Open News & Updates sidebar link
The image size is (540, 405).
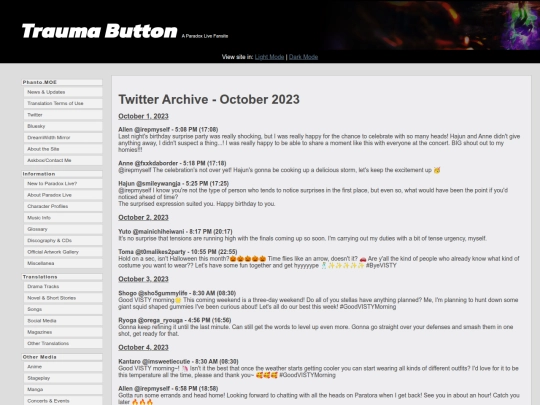[63, 92]
